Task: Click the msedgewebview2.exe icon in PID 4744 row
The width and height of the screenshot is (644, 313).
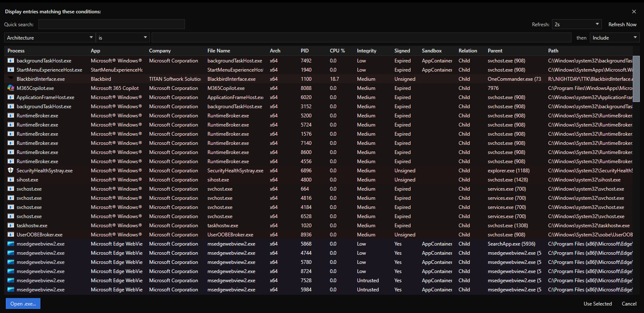Action: point(11,253)
